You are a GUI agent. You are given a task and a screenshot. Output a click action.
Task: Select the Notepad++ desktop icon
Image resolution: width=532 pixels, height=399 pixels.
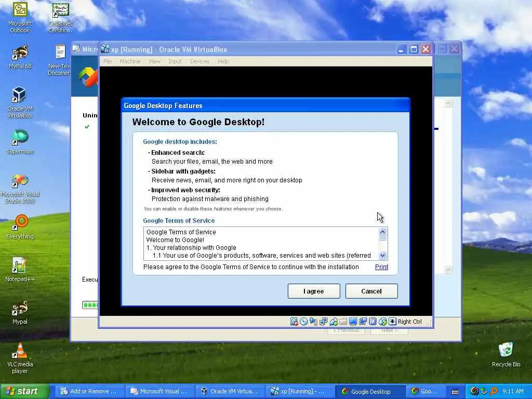click(20, 270)
